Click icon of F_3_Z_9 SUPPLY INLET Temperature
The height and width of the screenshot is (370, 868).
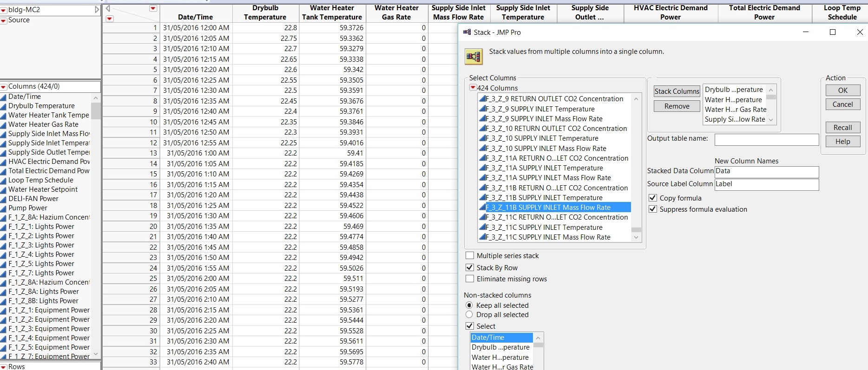pyautogui.click(x=482, y=109)
